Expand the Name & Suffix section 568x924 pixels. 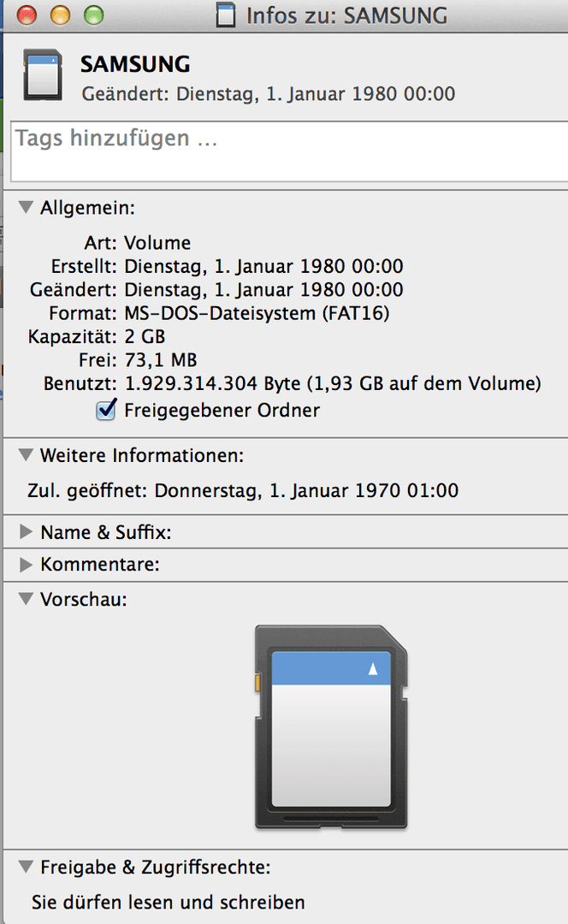pyautogui.click(x=26, y=532)
